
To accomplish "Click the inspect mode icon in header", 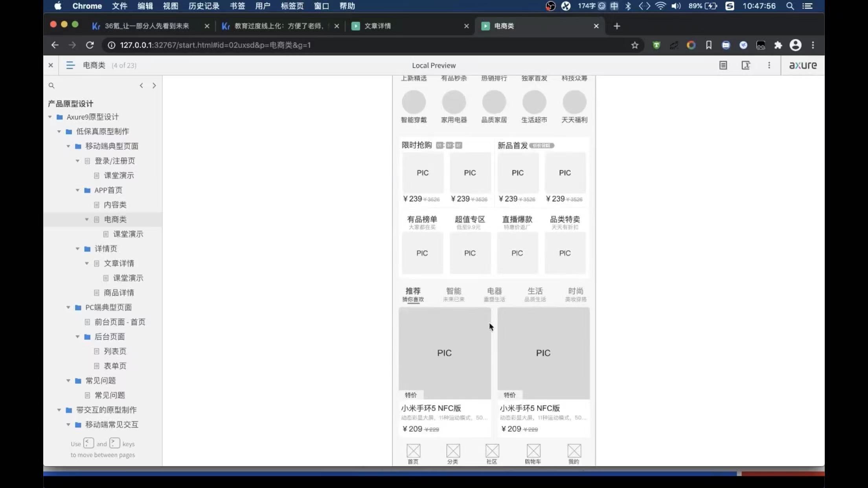I will click(x=746, y=65).
